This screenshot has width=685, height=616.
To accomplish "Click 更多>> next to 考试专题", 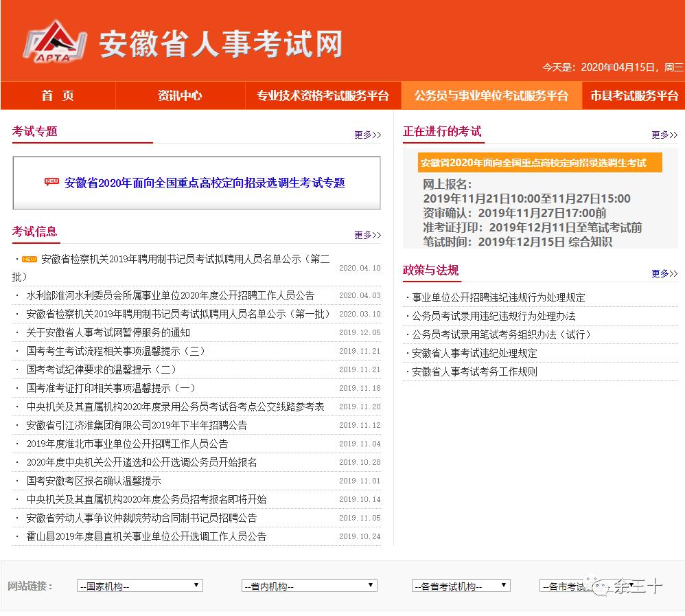I will (x=368, y=135).
